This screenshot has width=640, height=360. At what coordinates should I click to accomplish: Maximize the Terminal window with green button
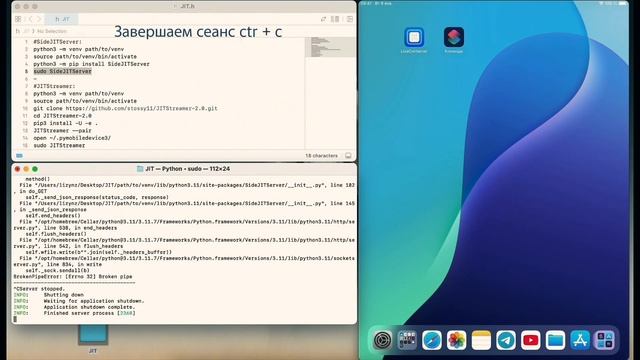click(x=35, y=169)
